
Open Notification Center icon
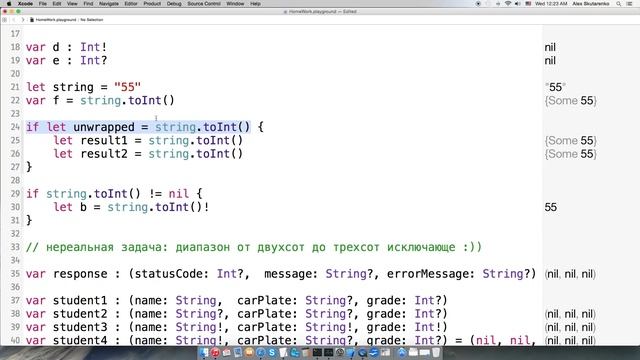tap(630, 4)
